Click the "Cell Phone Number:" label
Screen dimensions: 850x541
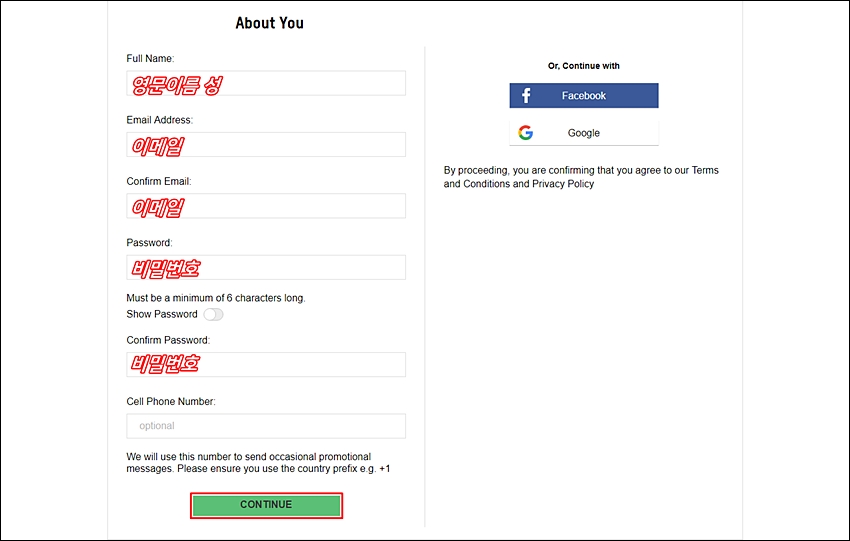tap(171, 401)
